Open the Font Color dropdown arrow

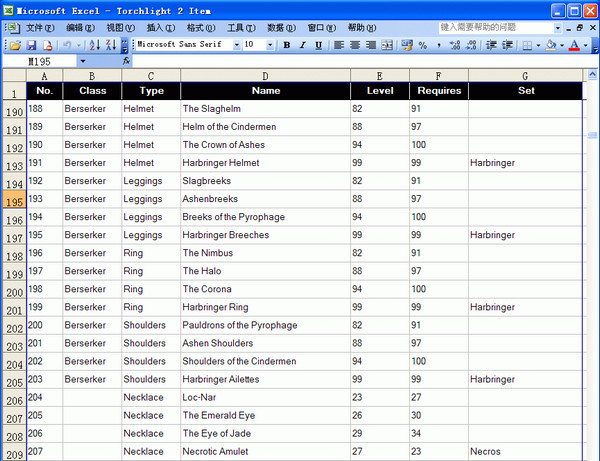pos(585,46)
